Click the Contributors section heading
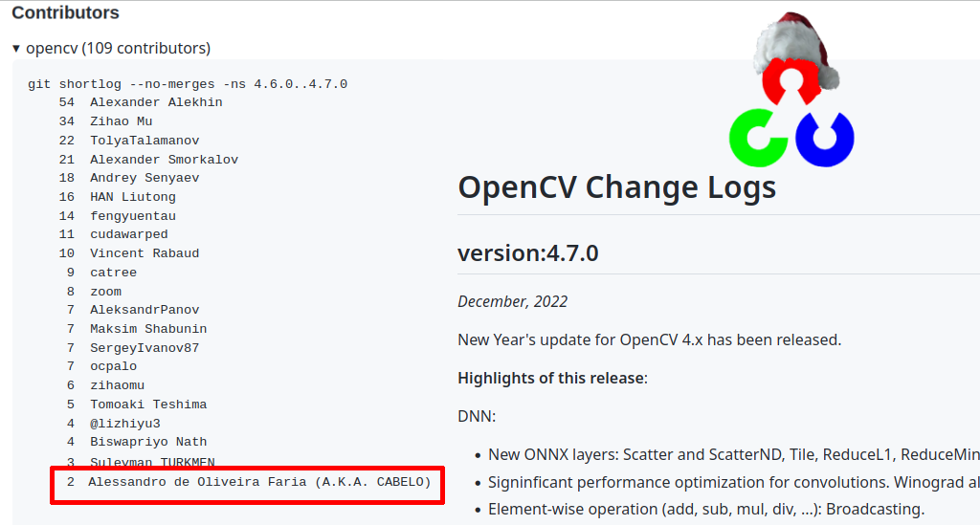The width and height of the screenshot is (980, 525). pyautogui.click(x=65, y=13)
